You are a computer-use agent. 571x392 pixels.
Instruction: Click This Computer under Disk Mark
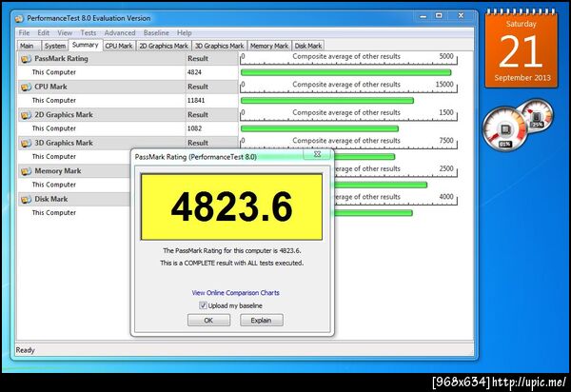[54, 212]
